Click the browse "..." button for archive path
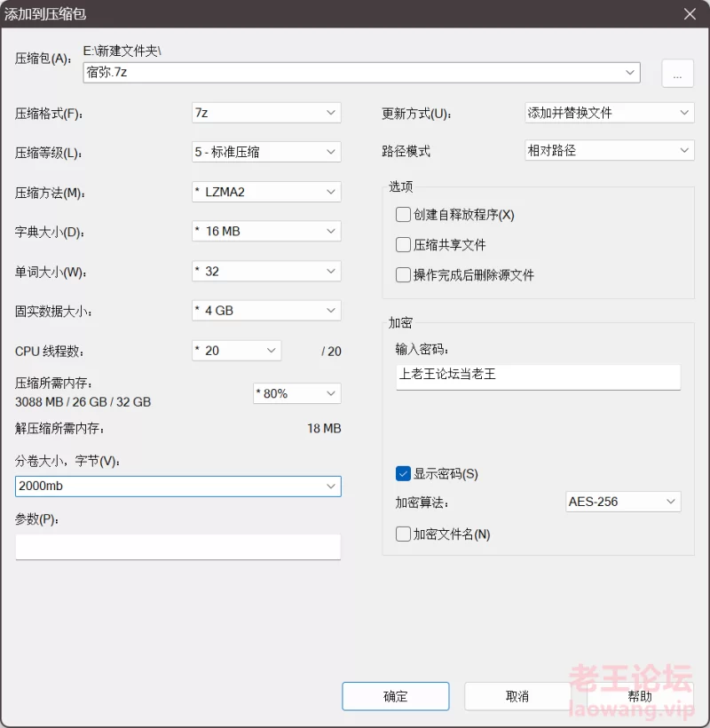This screenshot has height=728, width=710. tap(677, 74)
